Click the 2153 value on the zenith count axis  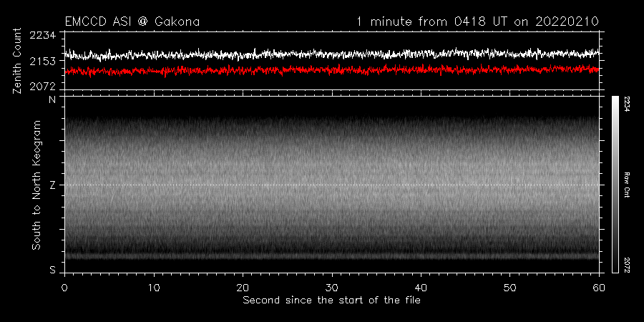43,62
